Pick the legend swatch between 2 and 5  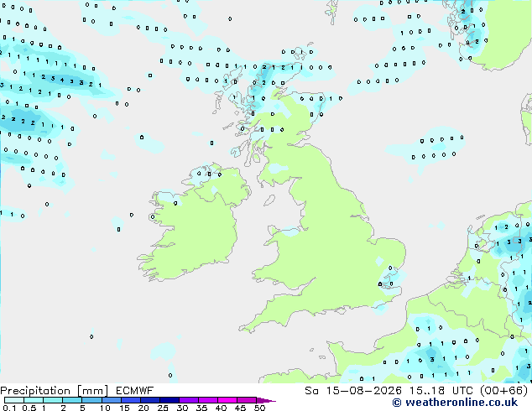click(72, 400)
